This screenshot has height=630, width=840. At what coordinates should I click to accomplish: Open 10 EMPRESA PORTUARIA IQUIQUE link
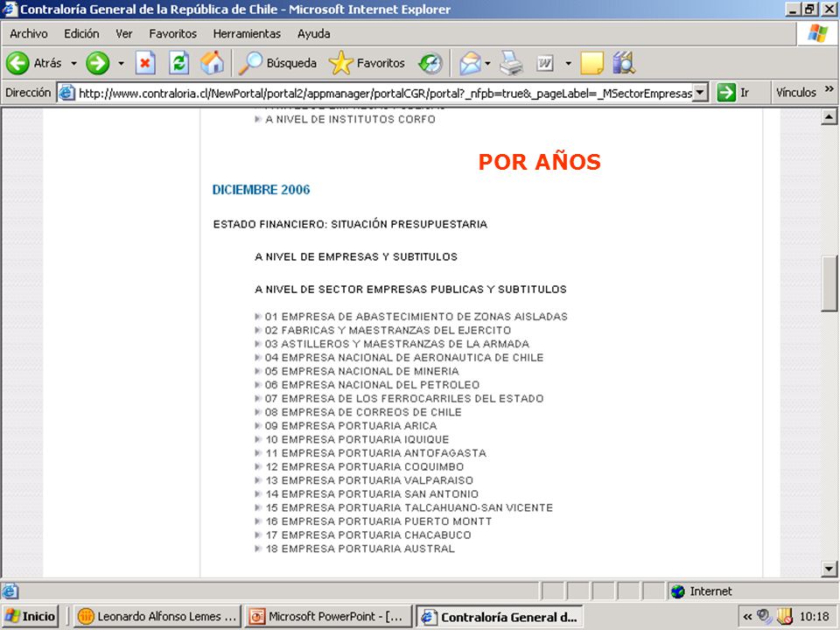pos(357,440)
